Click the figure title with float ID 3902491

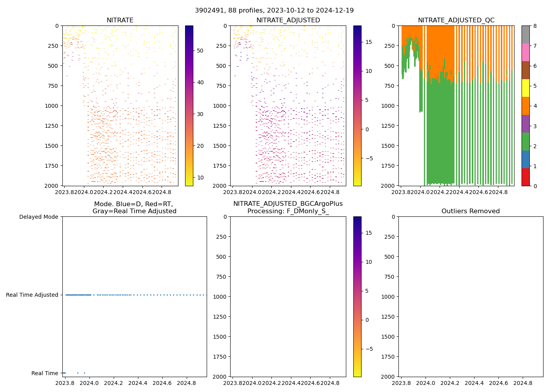click(274, 10)
